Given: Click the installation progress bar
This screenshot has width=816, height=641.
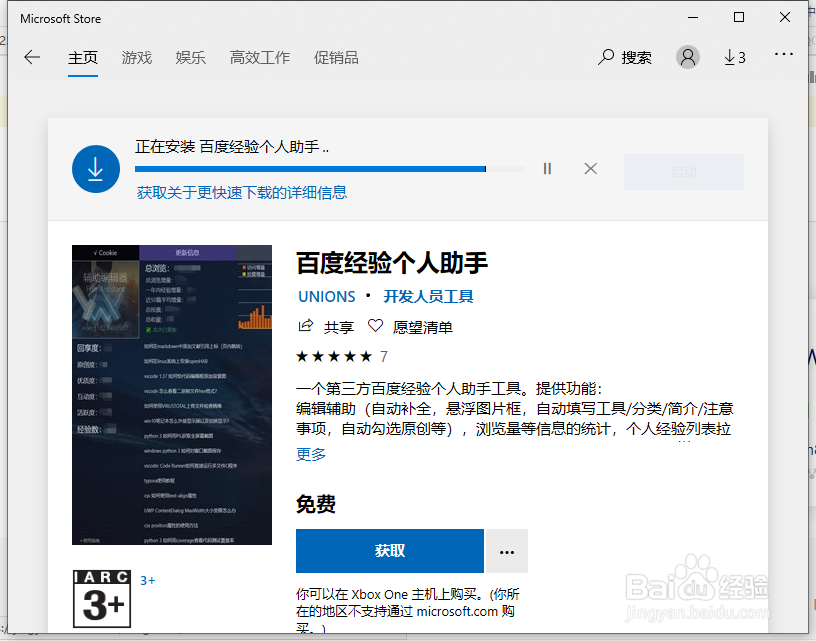Looking at the screenshot, I should tap(330, 169).
